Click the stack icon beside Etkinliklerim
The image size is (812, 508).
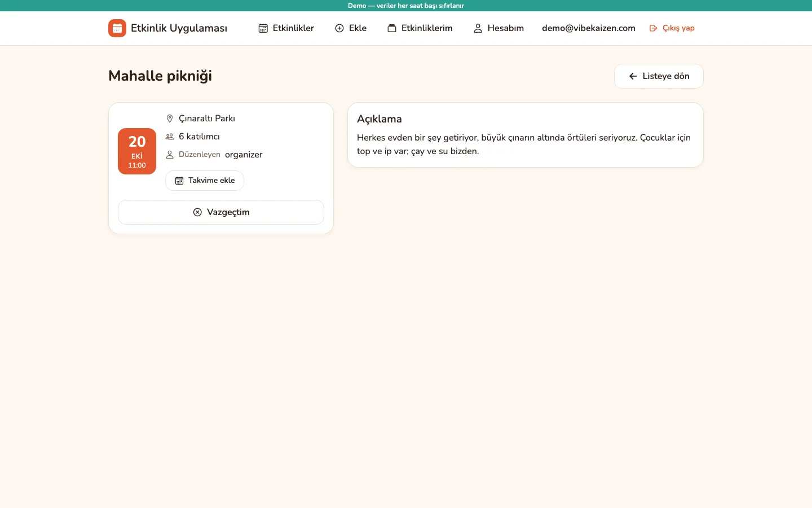[392, 28]
